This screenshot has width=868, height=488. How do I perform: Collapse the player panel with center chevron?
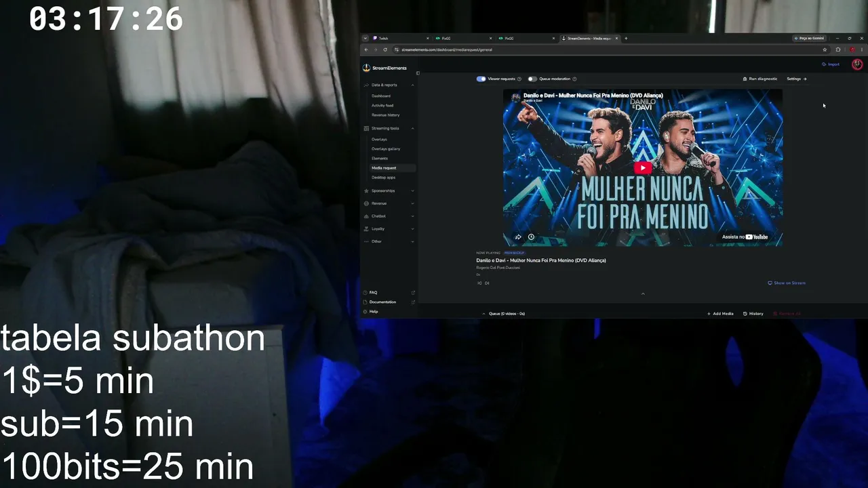coord(643,293)
